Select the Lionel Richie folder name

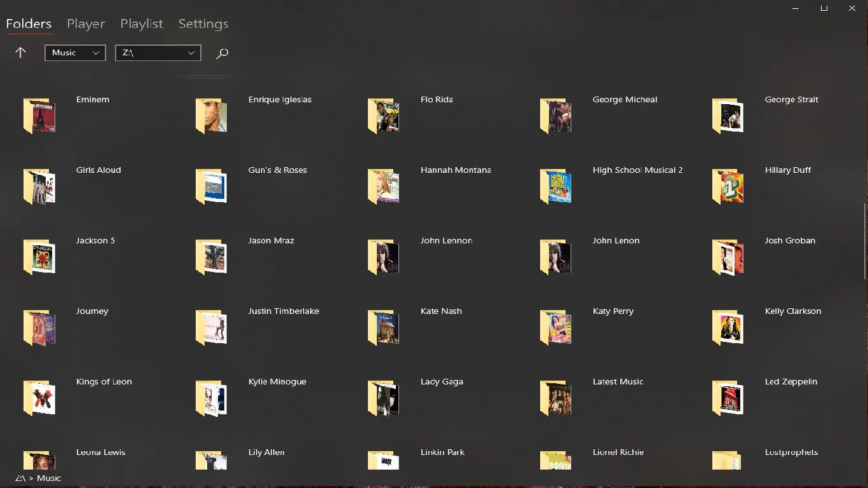(x=618, y=452)
